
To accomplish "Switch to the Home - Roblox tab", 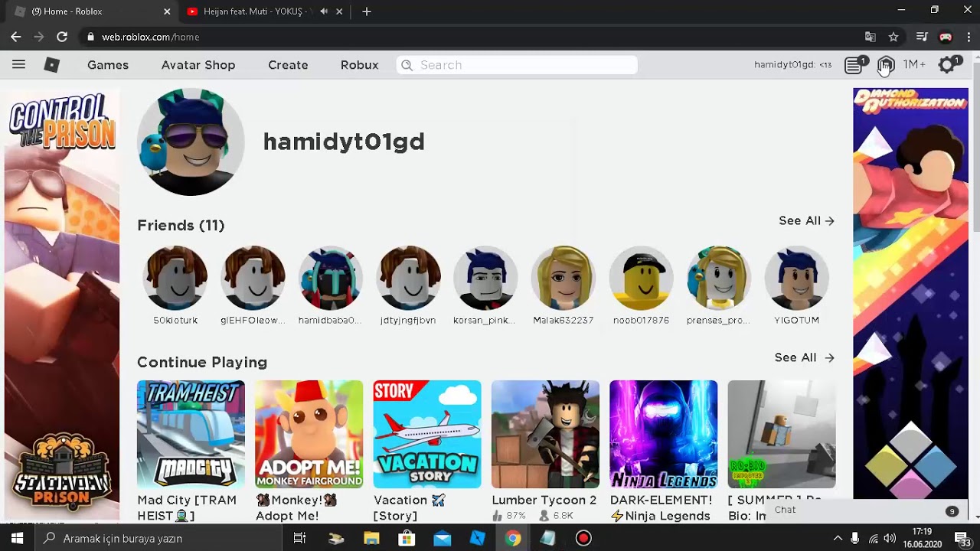I will pos(90,11).
